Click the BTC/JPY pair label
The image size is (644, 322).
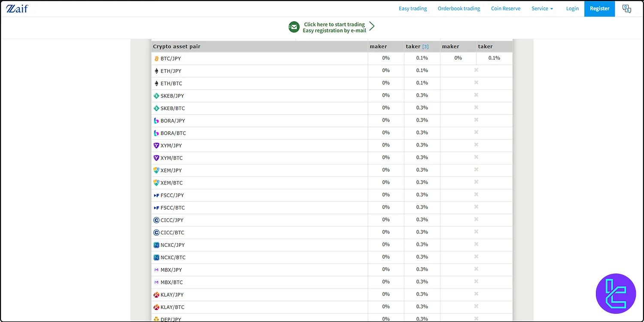point(171,58)
